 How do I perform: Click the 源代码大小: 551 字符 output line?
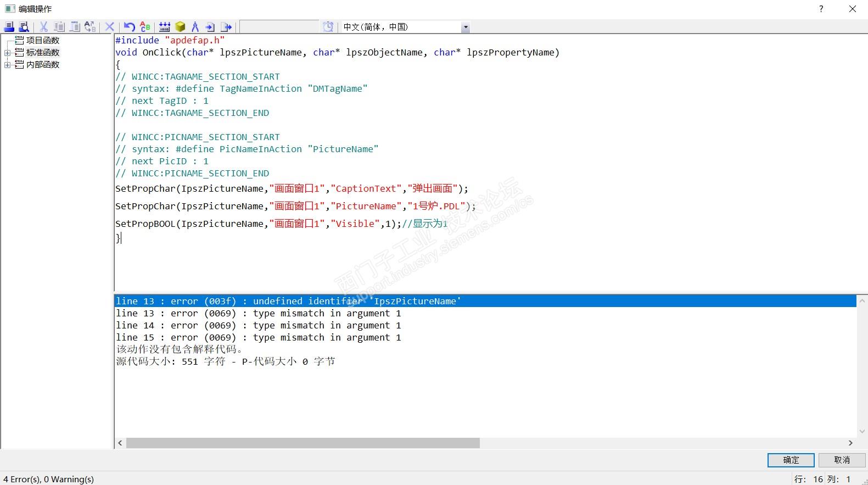point(226,361)
